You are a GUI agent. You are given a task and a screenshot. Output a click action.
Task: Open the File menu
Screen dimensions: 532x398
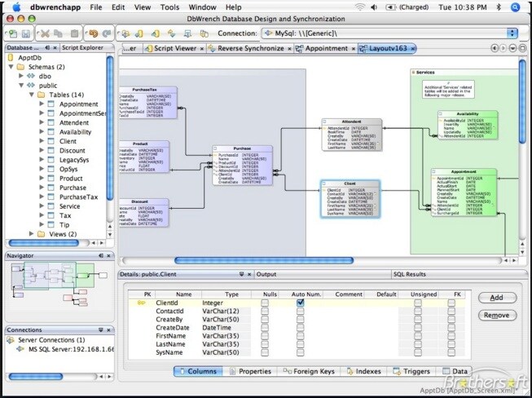point(96,7)
